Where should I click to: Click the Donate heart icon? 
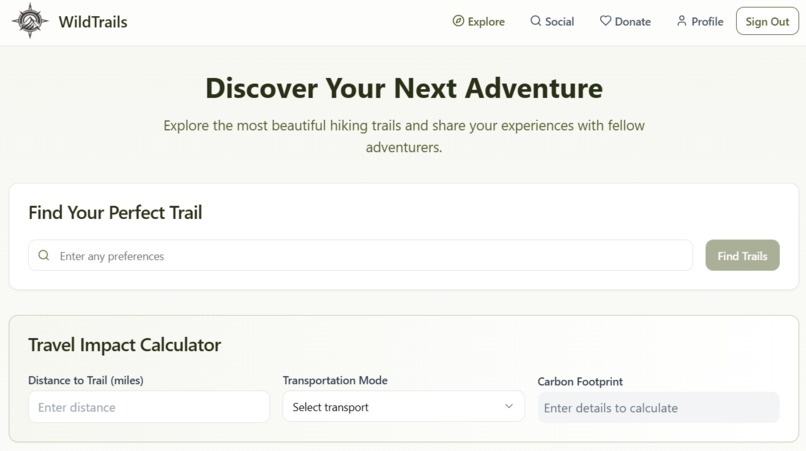click(x=606, y=21)
